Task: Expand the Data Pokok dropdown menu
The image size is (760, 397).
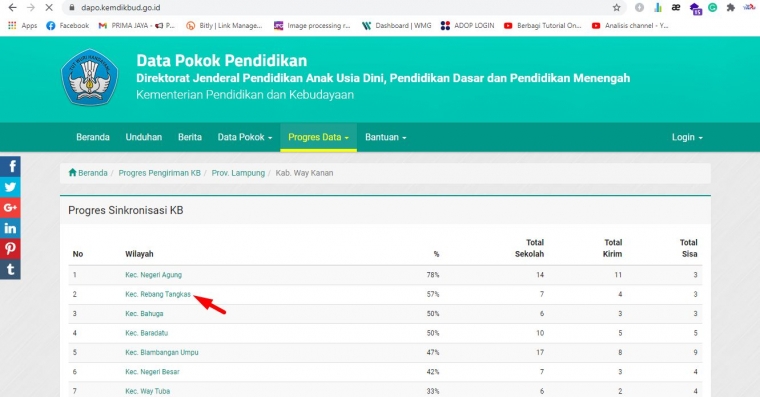Action: coord(245,137)
